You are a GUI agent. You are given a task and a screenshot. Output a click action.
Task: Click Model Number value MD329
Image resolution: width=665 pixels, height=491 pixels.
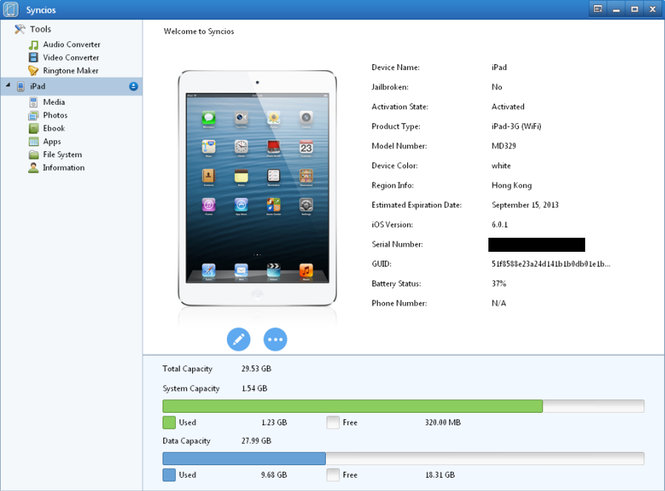[504, 146]
